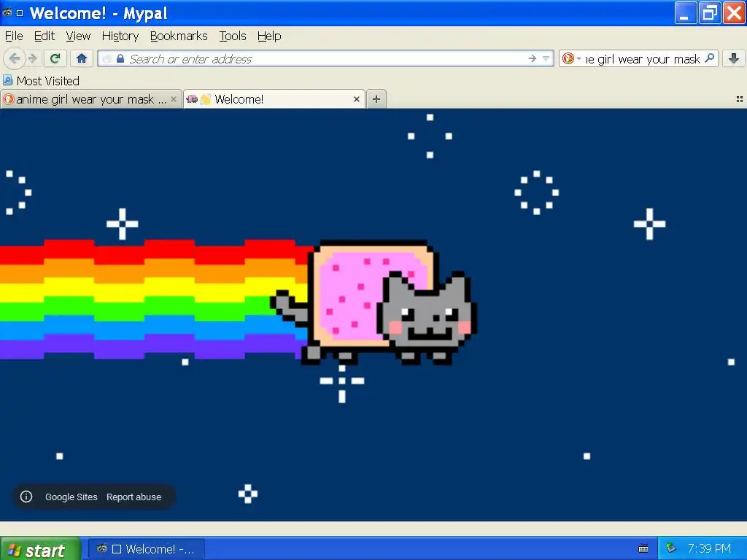Restore down the Mypal window
This screenshot has height=560, width=747.
coord(710,13)
